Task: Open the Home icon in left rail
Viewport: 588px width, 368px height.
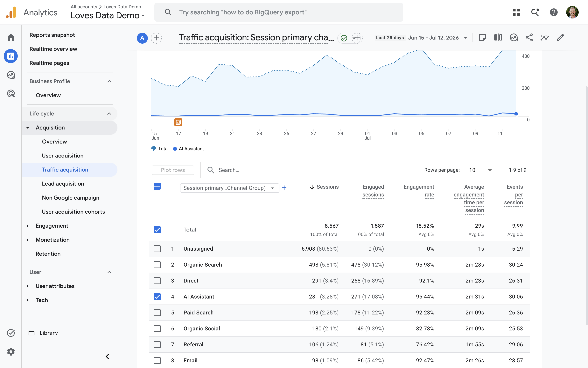Action: (x=11, y=37)
